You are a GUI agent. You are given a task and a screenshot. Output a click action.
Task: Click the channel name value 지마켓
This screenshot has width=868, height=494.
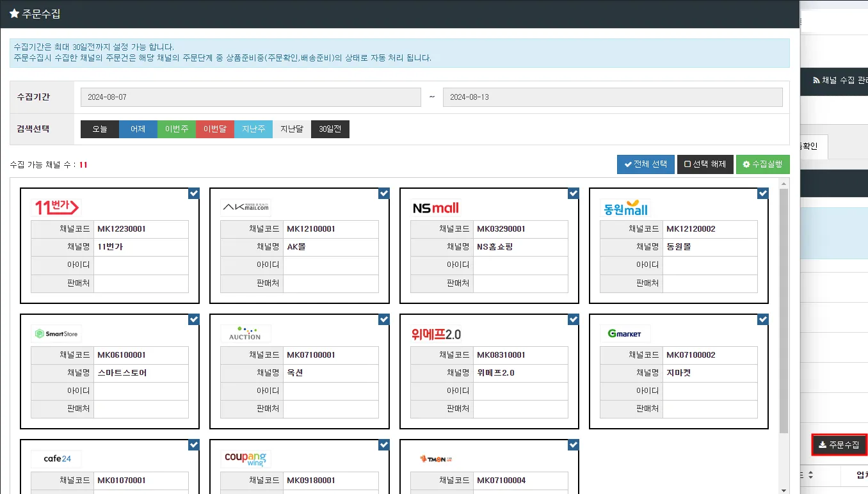click(x=679, y=373)
